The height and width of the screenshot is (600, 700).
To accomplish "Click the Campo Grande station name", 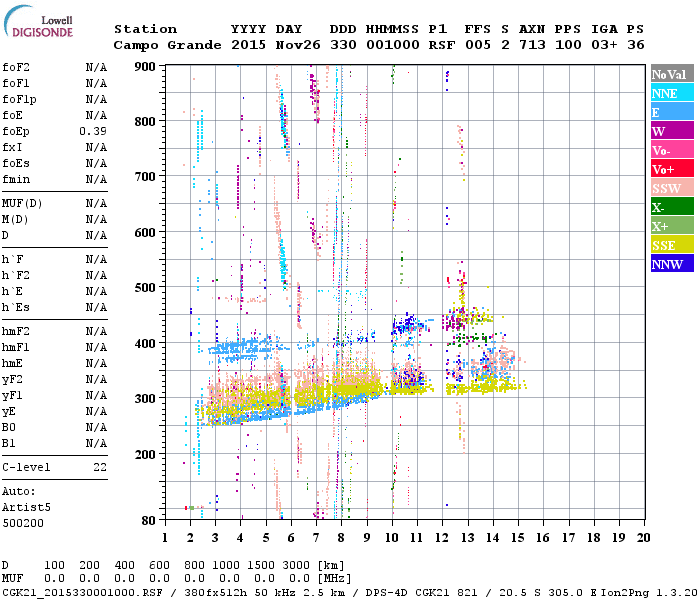I will click(x=167, y=45).
